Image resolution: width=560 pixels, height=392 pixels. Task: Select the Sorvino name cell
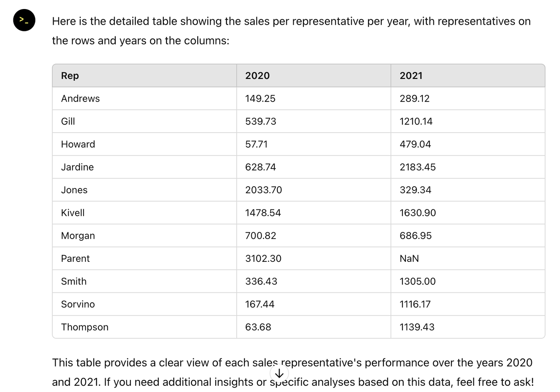coord(78,304)
